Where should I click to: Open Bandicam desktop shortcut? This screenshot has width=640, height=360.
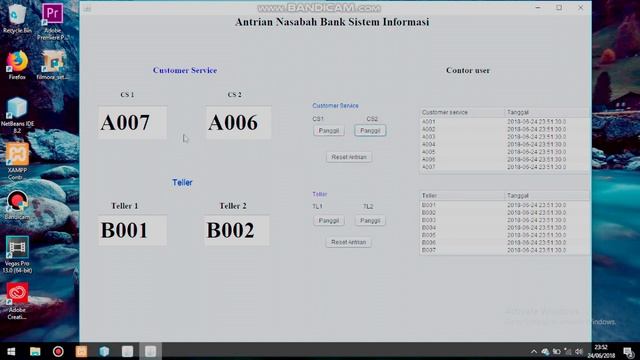17,205
